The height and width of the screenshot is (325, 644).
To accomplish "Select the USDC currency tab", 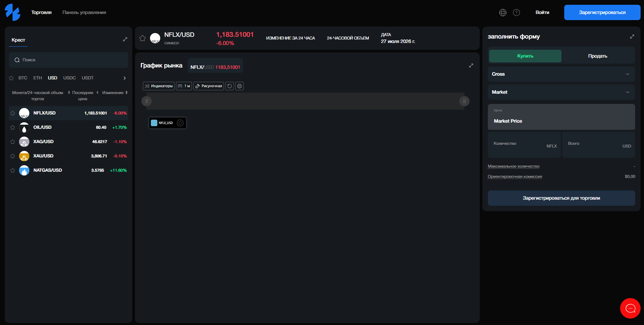I will pyautogui.click(x=70, y=78).
